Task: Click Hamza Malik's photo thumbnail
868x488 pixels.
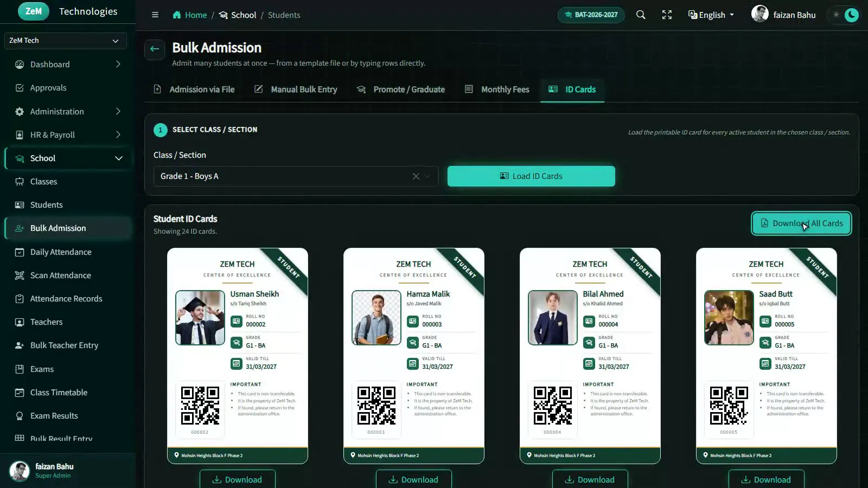Action: tap(376, 318)
